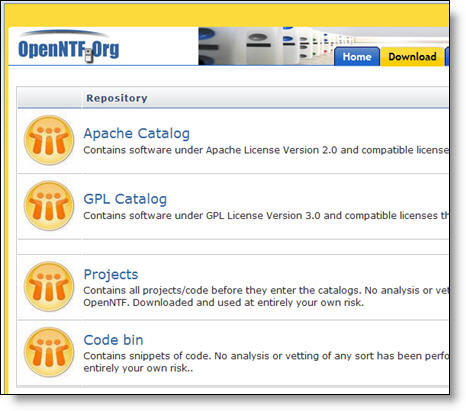Viewport: 466px width, 411px height.
Task: Click the Apache Catalog Notes icon
Action: [x=49, y=140]
